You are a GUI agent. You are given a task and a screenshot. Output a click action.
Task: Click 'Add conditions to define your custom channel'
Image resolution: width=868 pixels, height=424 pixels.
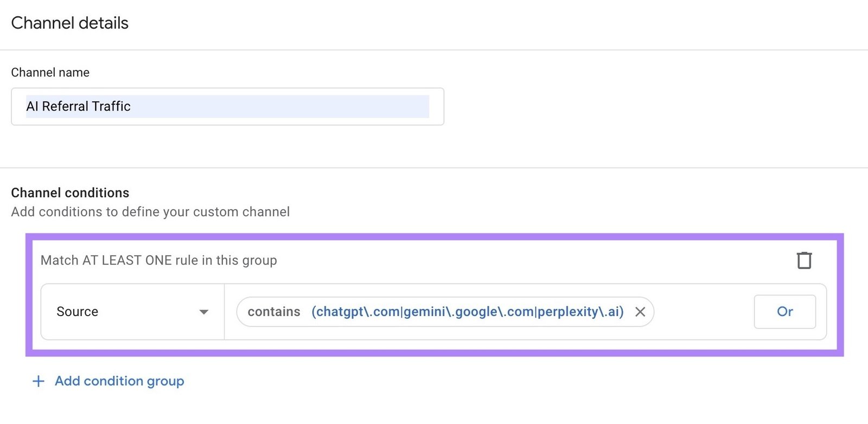(150, 212)
